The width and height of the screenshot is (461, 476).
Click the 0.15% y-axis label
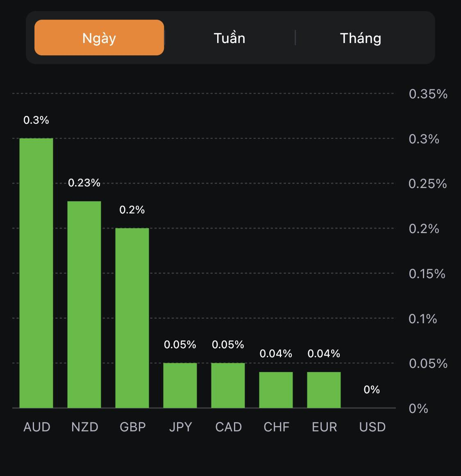pos(427,274)
